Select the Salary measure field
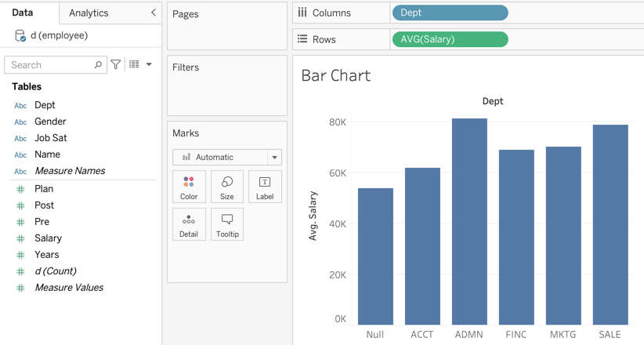The height and width of the screenshot is (345, 644). [x=48, y=238]
